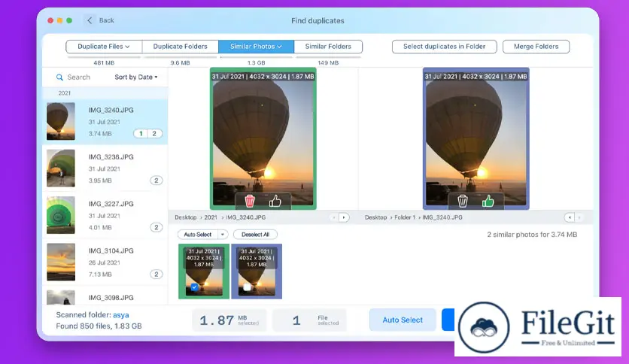
Task: Click the 1.87 MB selected counter
Action: tap(229, 320)
